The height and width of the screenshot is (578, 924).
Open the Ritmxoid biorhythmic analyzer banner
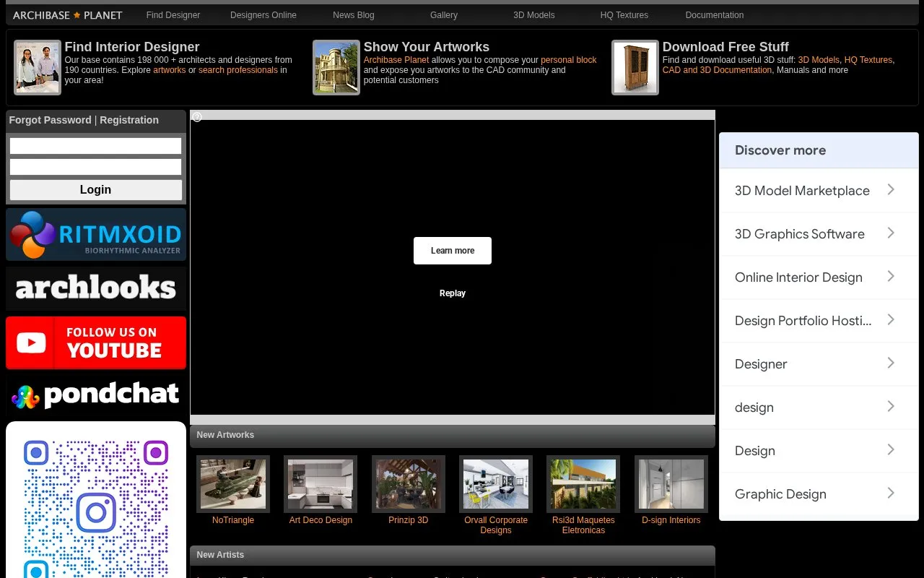pos(96,235)
